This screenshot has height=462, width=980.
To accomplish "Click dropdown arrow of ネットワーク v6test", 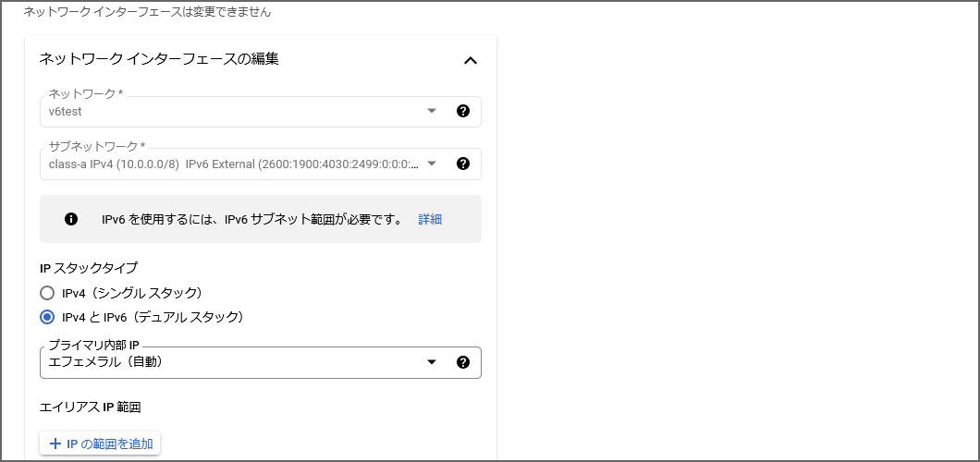I will (x=431, y=111).
